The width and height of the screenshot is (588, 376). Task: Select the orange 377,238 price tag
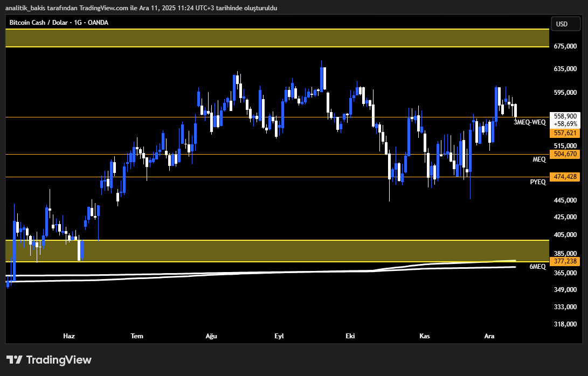(x=565, y=261)
